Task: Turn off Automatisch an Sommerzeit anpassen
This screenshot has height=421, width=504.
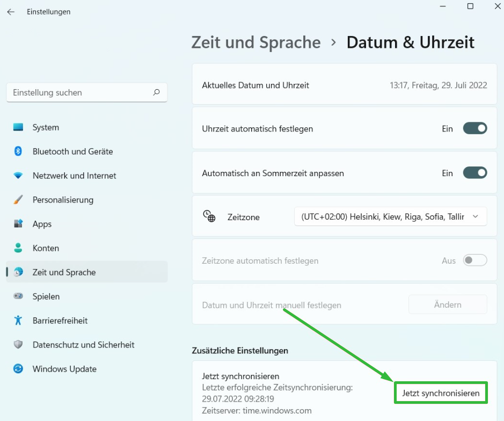Action: (475, 173)
